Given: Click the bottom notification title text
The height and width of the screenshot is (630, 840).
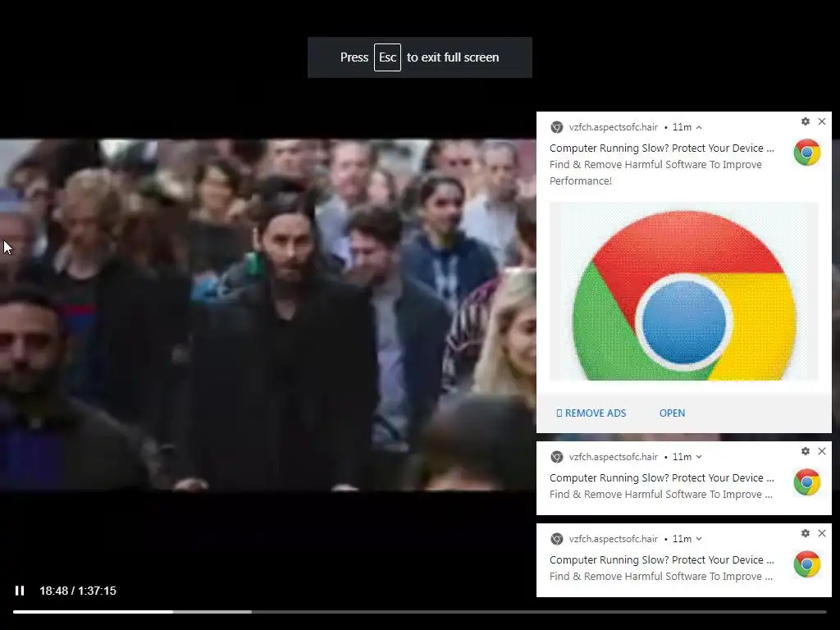Looking at the screenshot, I should 662,559.
